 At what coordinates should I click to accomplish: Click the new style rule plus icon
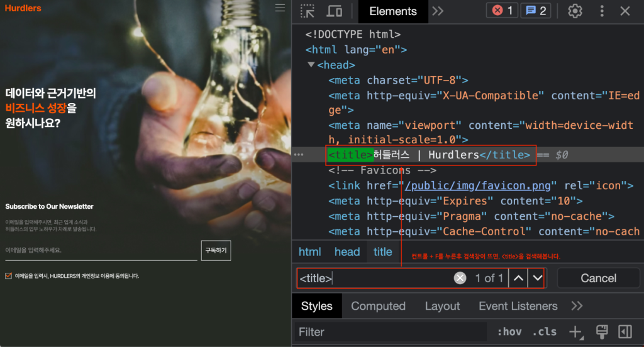[577, 332]
